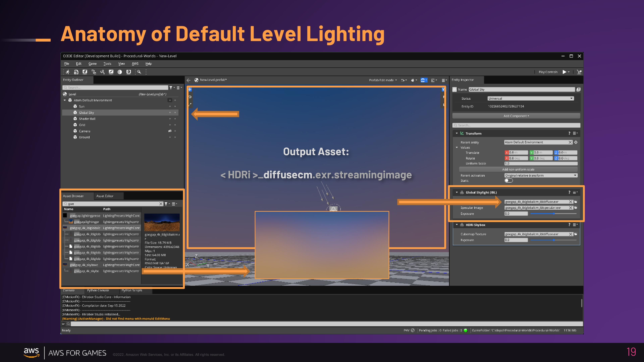Image resolution: width=644 pixels, height=362 pixels.
Task: Open the viewport toolbar hamburger menu
Action: point(444,80)
